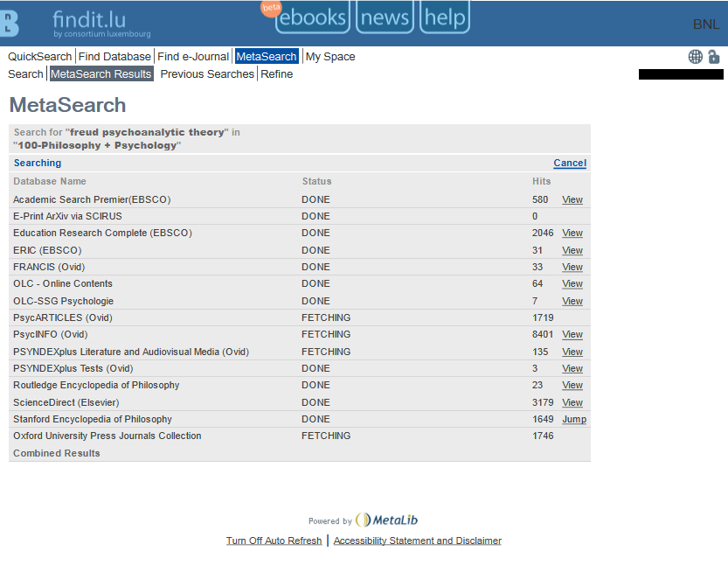
Task: Open the news tab
Action: (385, 17)
